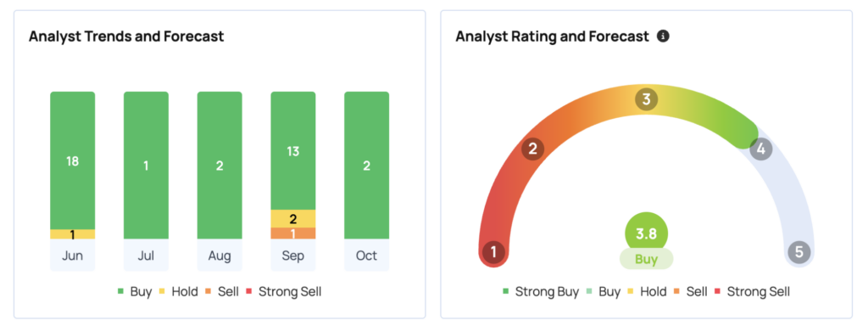
Task: Select gauge marker number 3
Action: 646,100
